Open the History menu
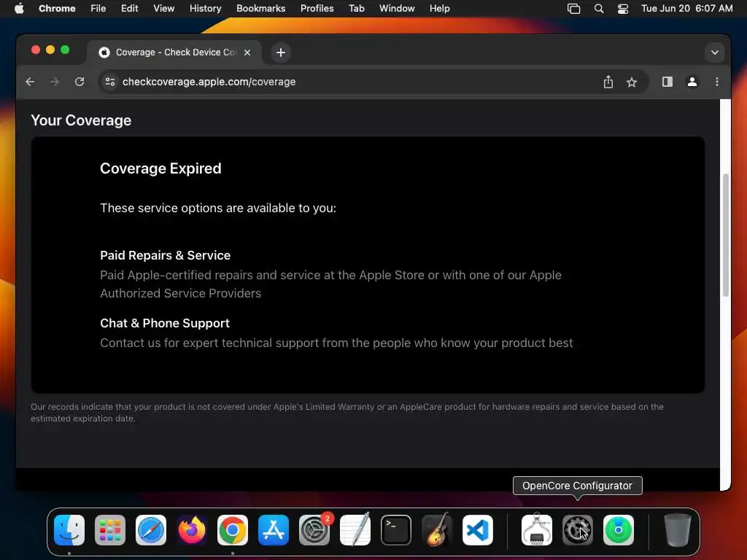Screen dimensions: 747x560 (x=205, y=8)
